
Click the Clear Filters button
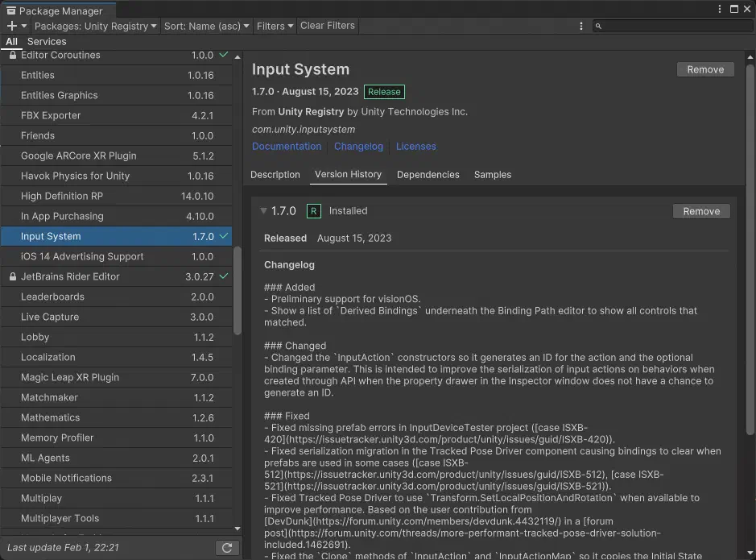328,26
